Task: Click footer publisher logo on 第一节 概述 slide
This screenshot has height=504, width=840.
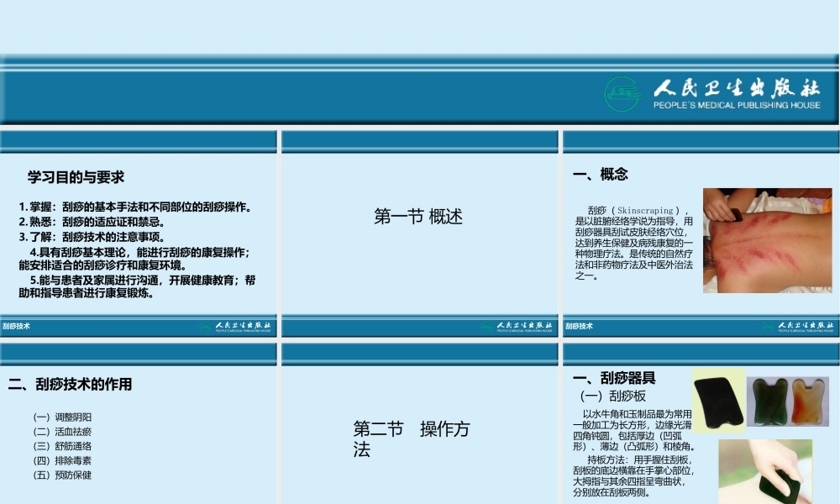Action: pos(517,326)
